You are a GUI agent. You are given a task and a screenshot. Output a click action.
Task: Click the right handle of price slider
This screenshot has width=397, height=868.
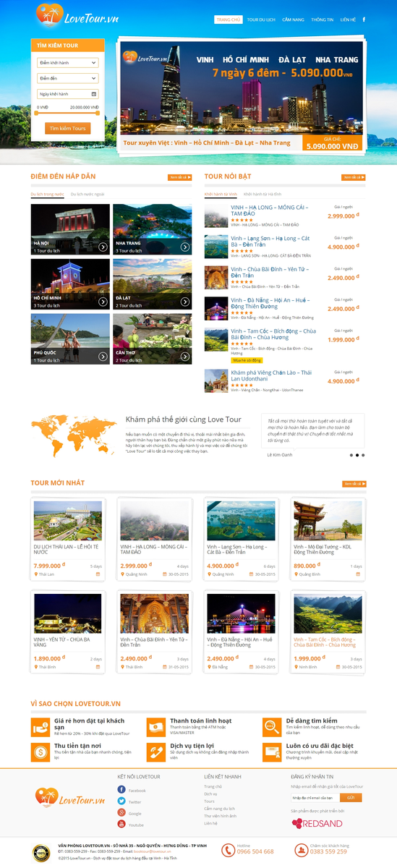click(98, 112)
